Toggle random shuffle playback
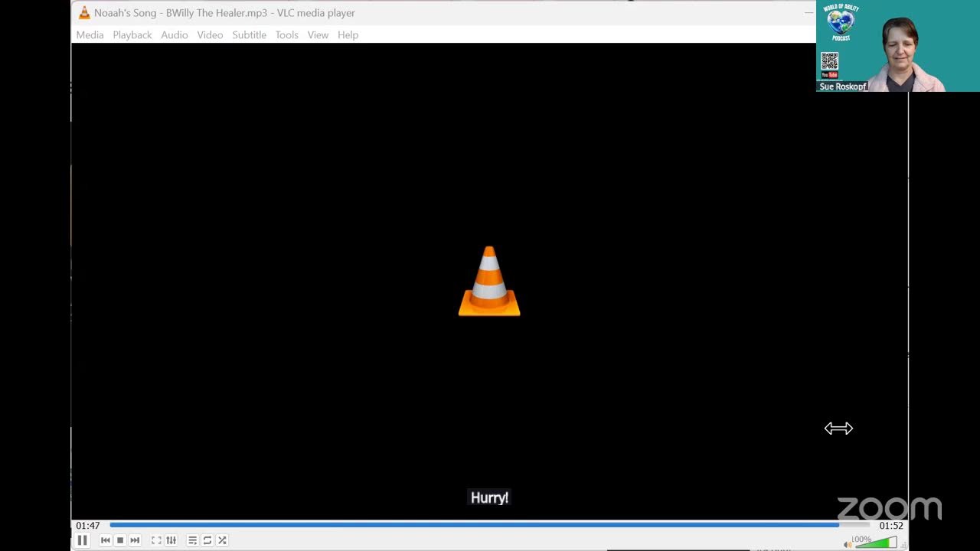The height and width of the screenshot is (551, 980). pyautogui.click(x=222, y=540)
